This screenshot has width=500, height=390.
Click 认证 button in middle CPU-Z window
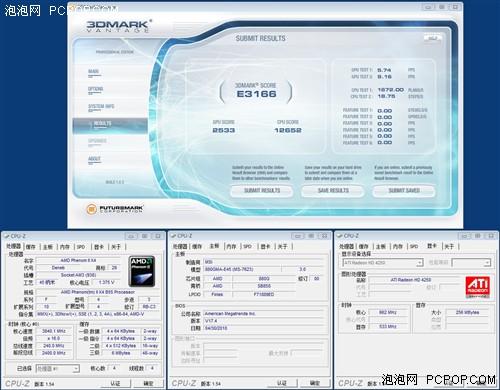coord(282,383)
